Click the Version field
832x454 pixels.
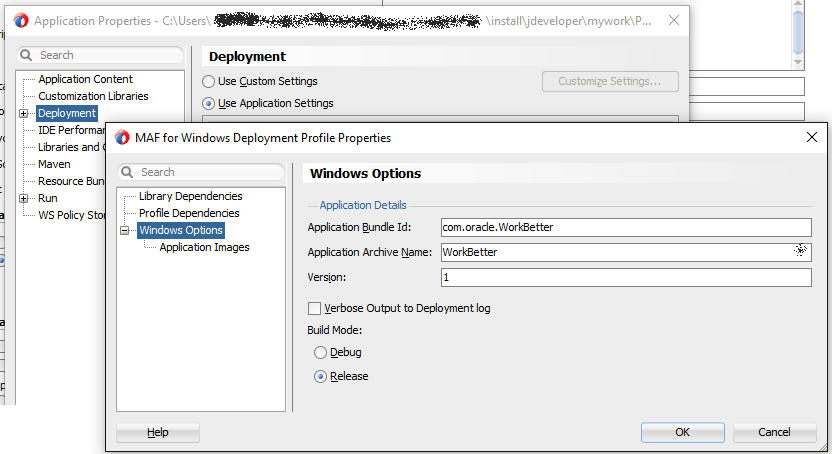coord(626,277)
